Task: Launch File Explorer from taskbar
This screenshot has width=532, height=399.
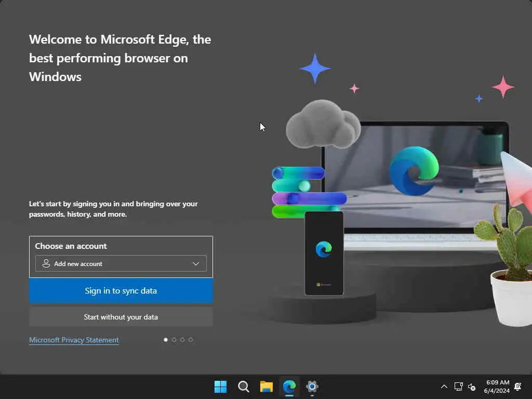Action: click(267, 387)
